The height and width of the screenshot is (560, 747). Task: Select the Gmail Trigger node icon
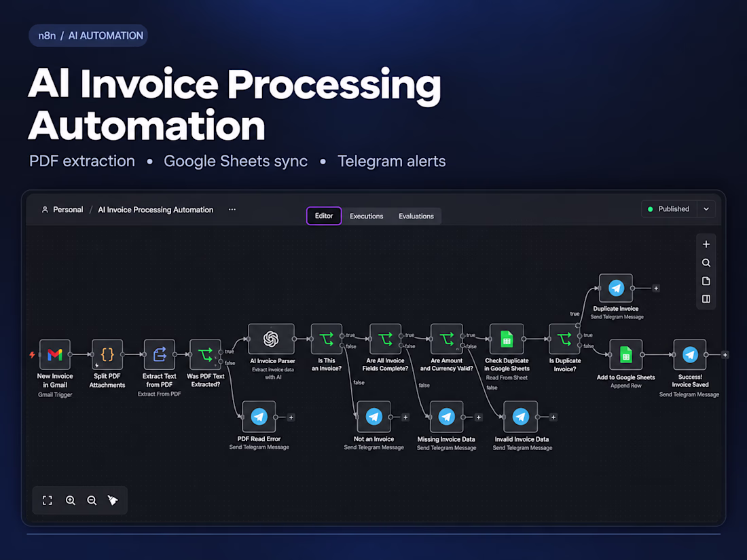[x=55, y=354]
